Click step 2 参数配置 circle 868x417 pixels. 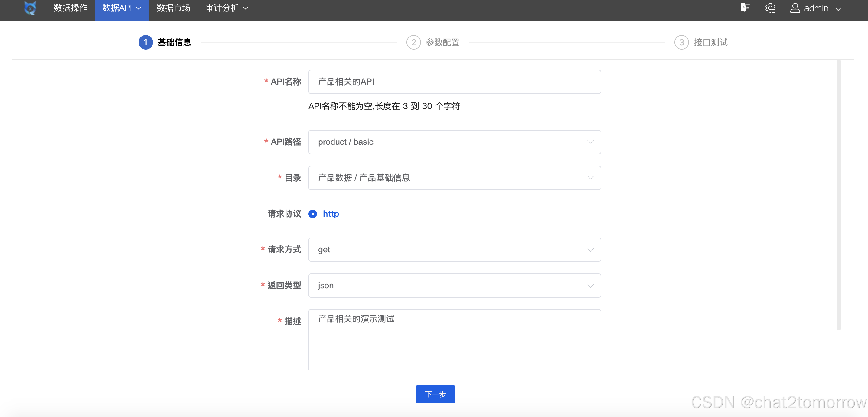[x=413, y=42]
